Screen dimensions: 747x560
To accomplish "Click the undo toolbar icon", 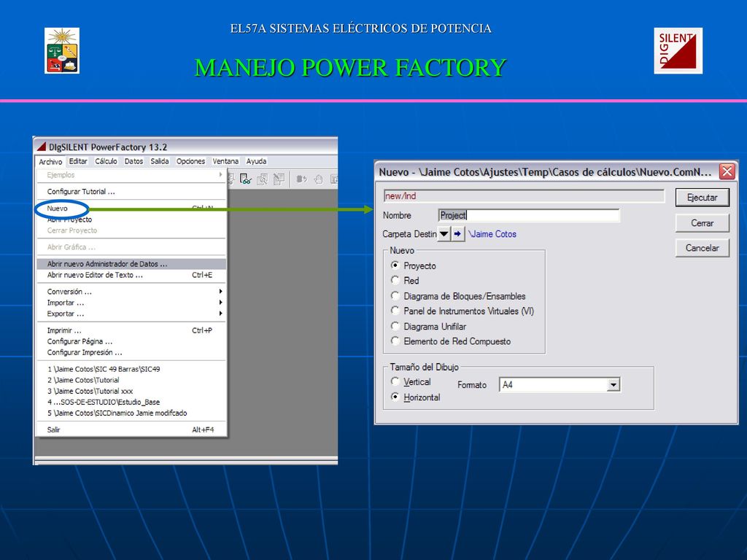I will click(301, 179).
